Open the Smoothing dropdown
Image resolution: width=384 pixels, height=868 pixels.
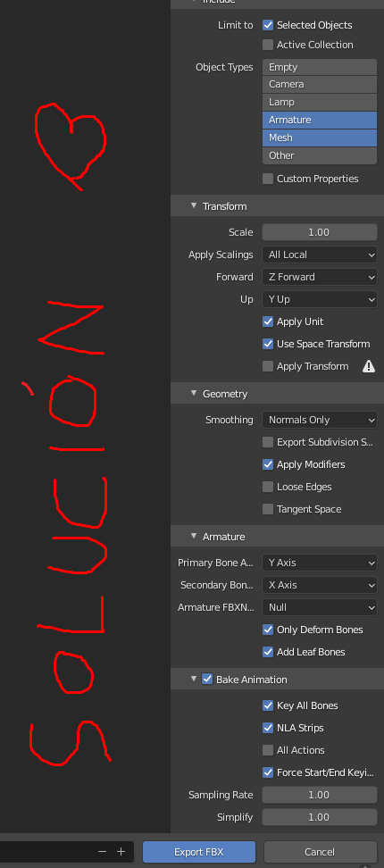tap(320, 421)
